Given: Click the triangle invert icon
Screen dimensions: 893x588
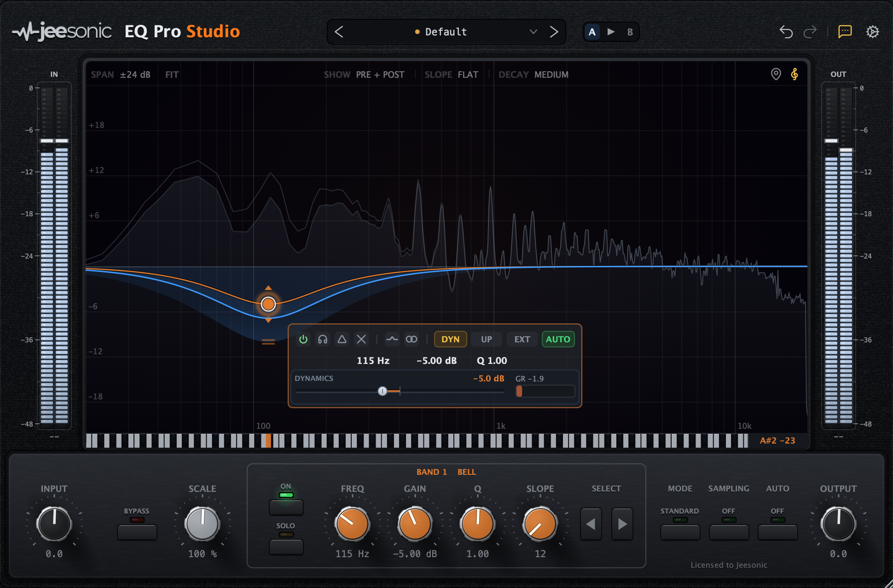Looking at the screenshot, I should coord(342,339).
